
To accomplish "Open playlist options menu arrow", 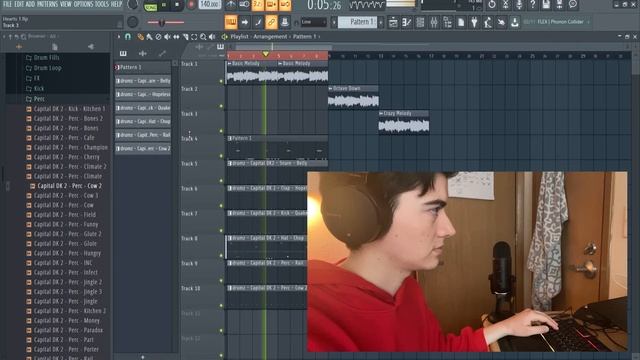I will coord(119,37).
